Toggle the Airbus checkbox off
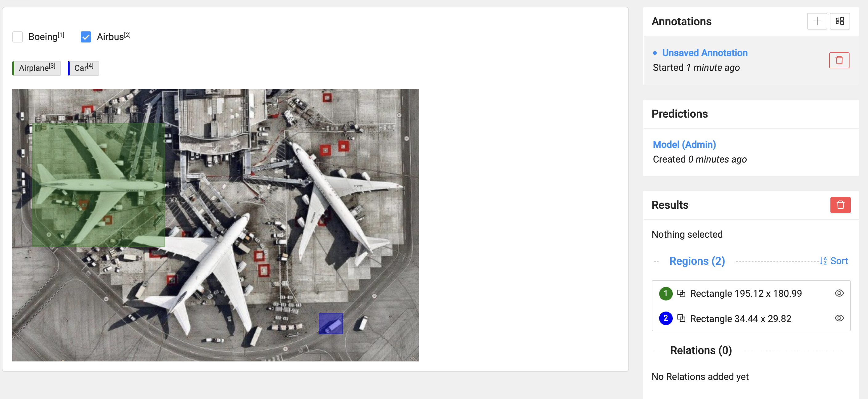This screenshot has width=868, height=399. tap(86, 37)
